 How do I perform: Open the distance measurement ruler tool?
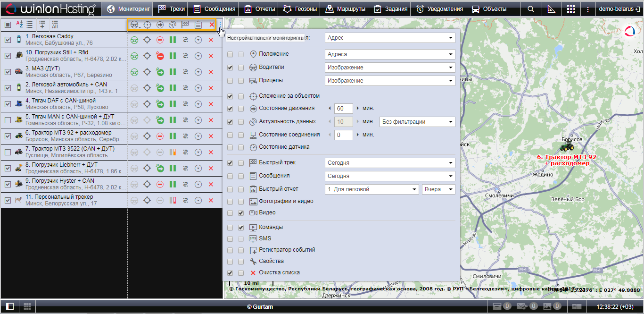click(551, 9)
